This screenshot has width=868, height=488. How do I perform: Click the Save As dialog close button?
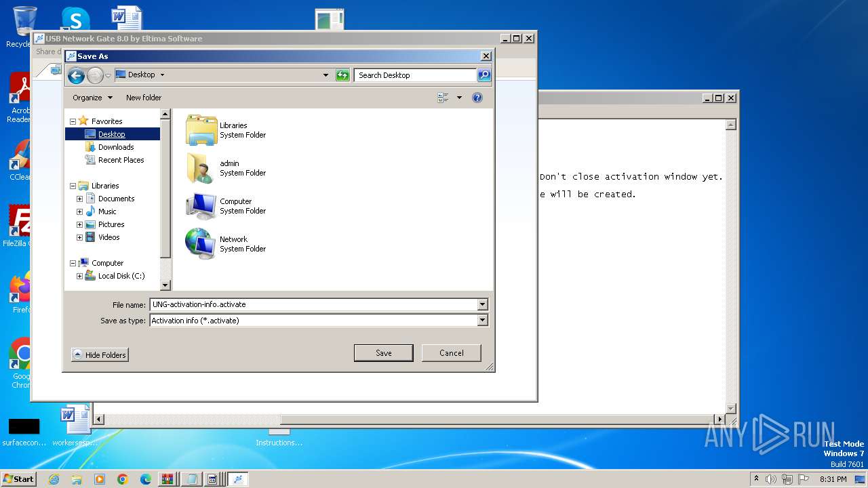[x=486, y=56]
